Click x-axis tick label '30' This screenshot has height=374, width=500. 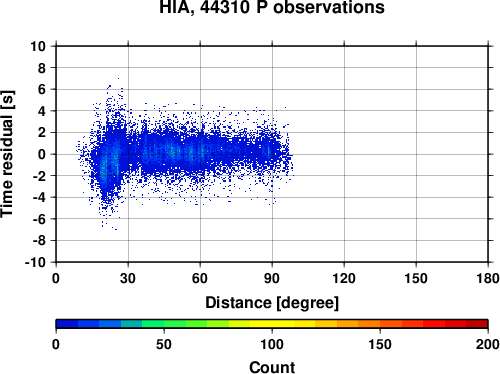click(128, 278)
